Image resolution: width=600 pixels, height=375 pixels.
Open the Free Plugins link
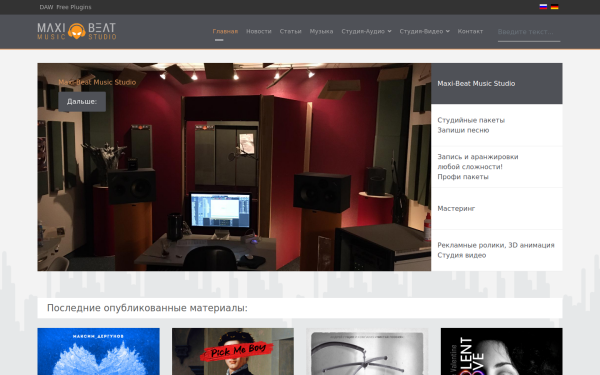(74, 7)
